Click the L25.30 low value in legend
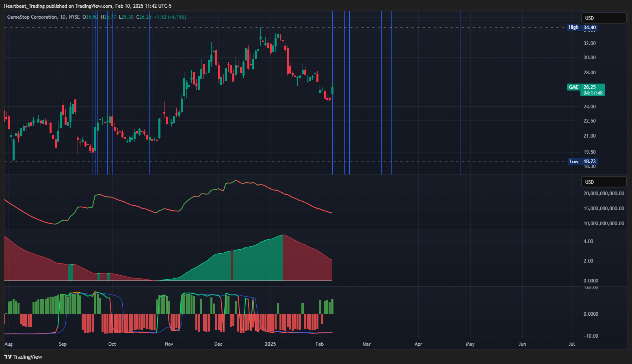Screen dimensions: 632x364 tap(126, 17)
